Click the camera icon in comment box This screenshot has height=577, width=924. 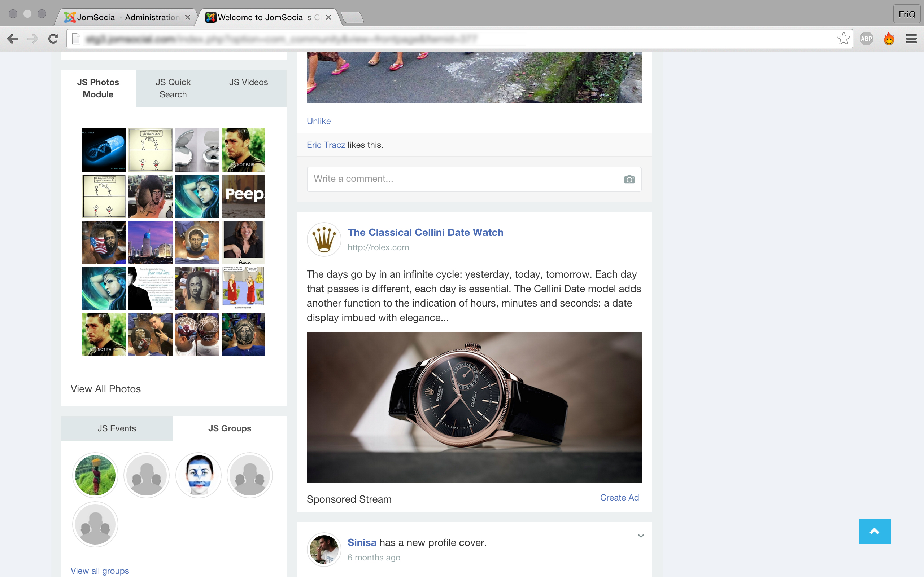tap(629, 179)
